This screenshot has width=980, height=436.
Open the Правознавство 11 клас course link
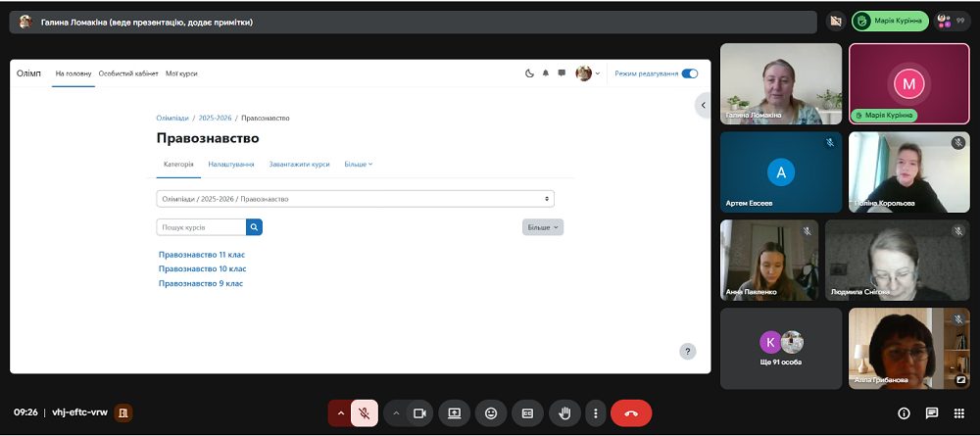point(202,255)
